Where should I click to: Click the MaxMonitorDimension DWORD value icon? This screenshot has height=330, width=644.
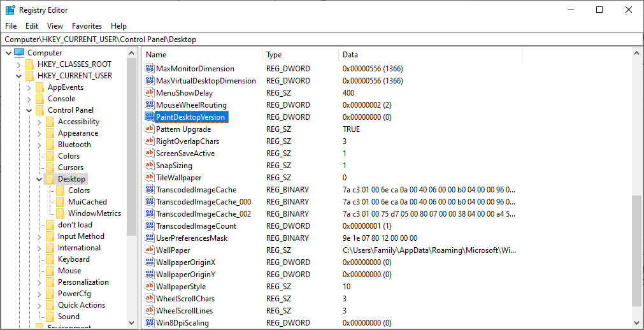click(150, 69)
